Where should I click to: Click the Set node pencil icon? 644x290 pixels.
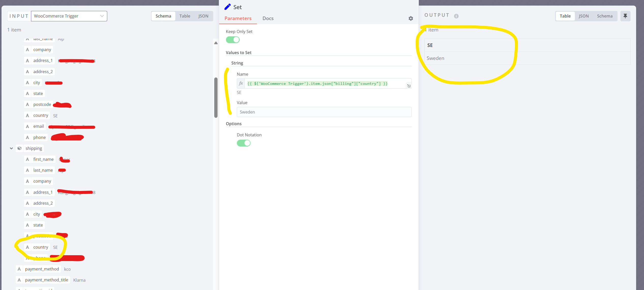point(227,7)
